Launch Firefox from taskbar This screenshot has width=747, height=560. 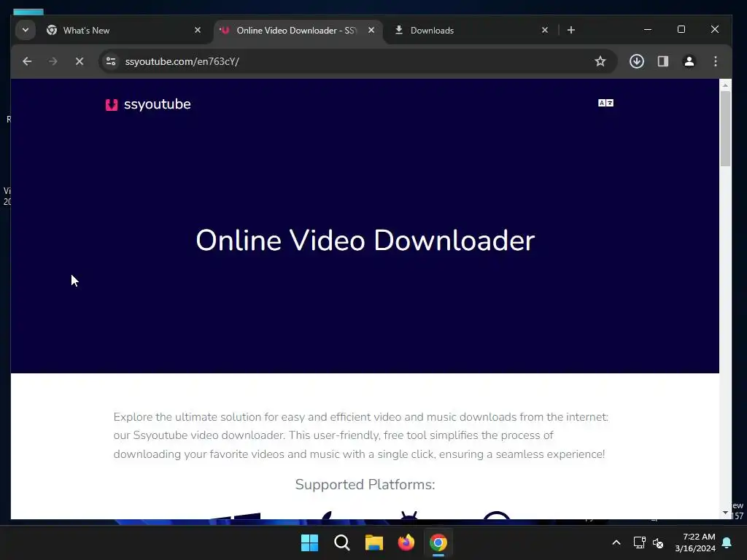[406, 542]
